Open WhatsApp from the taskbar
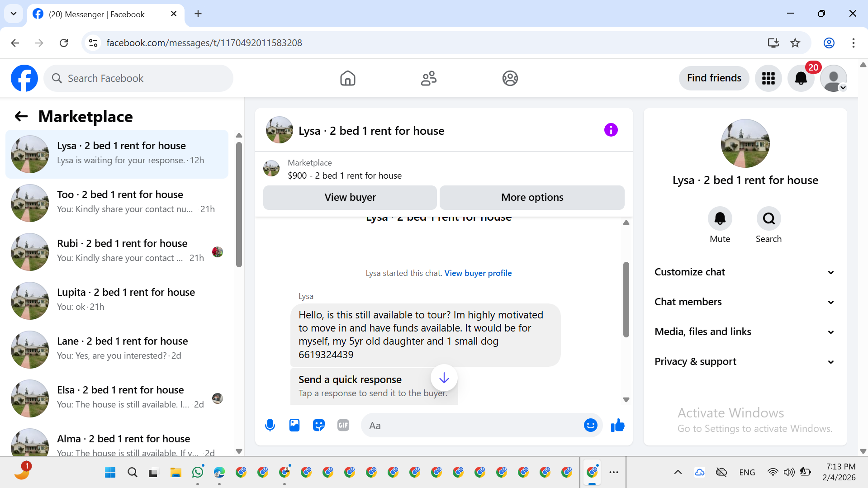 (198, 473)
